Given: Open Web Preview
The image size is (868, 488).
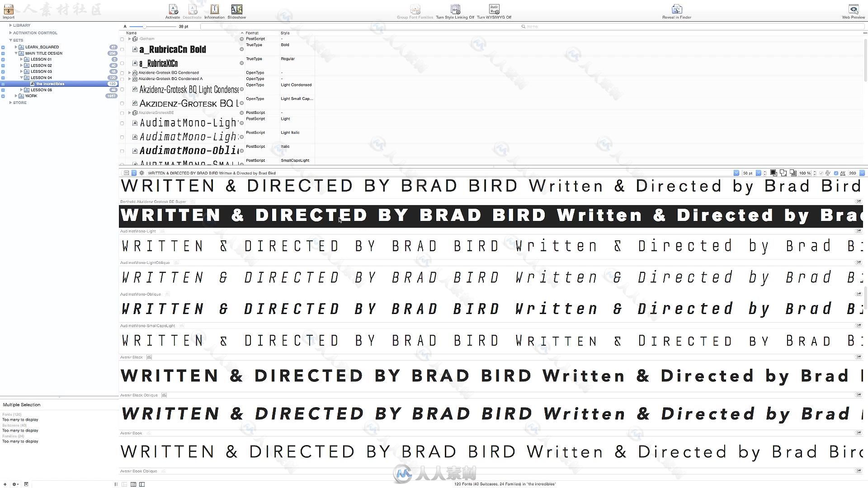Looking at the screenshot, I should pos(854,11).
